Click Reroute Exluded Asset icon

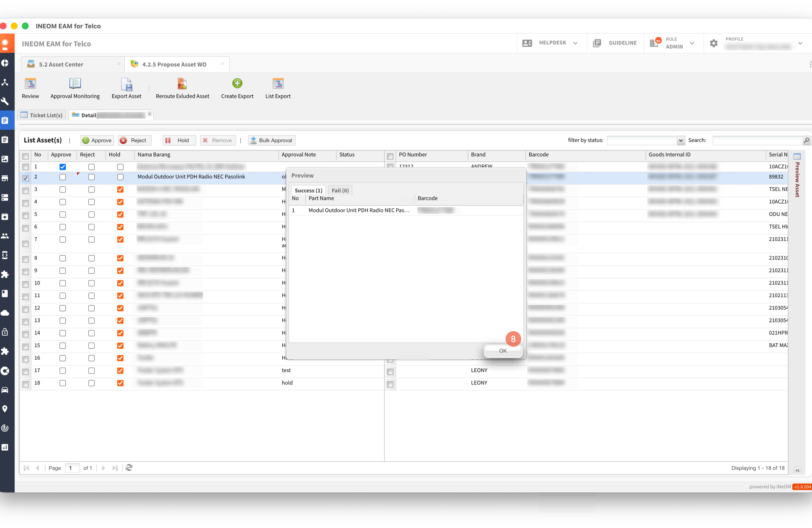(x=182, y=84)
